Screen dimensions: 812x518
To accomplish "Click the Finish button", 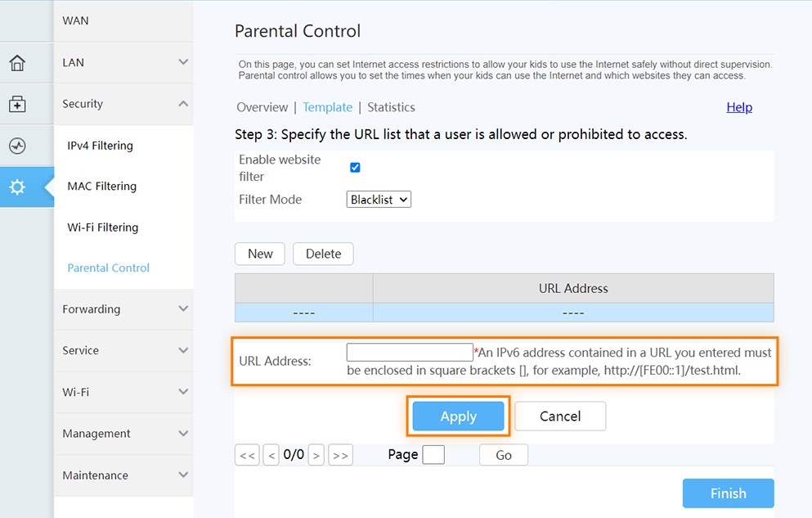I will (728, 493).
